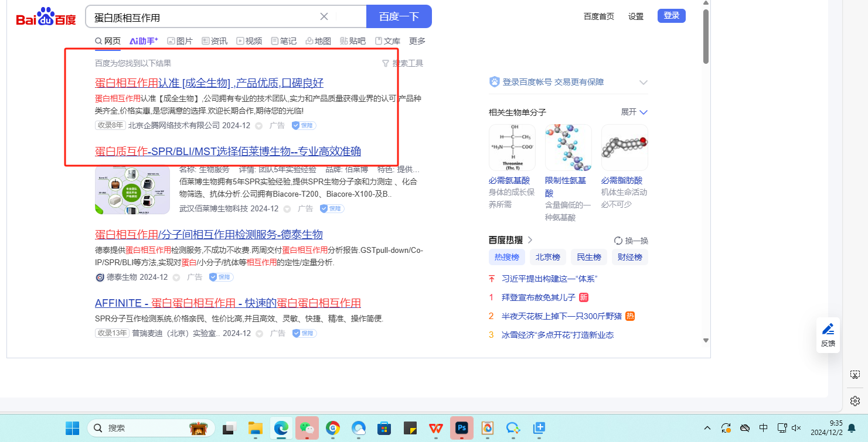Viewport: 868px width, 442px height.
Task: Toggle the Chinese input method indicator in the tray
Action: click(764, 428)
